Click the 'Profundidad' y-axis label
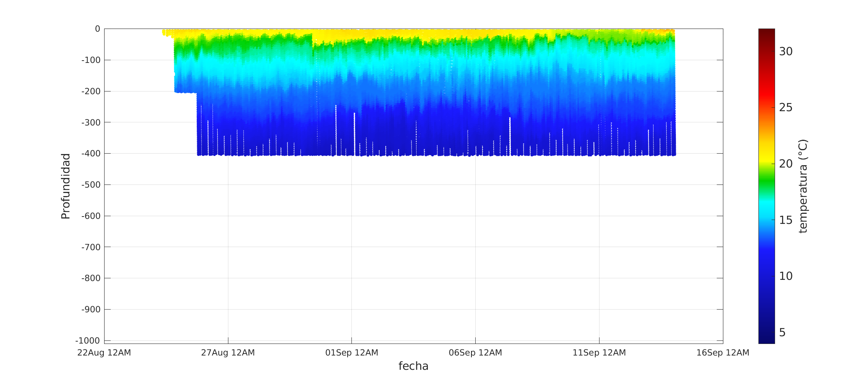The image size is (868, 386). [66, 186]
